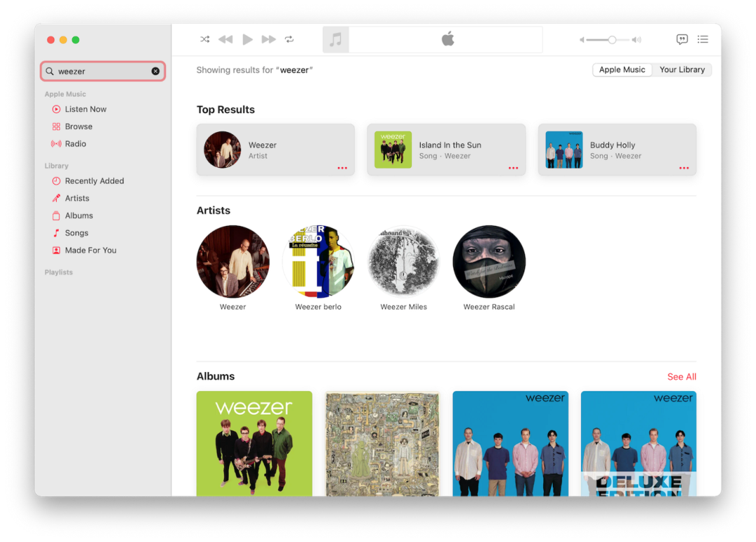
Task: Click the Weezer berlo artist name label
Action: [318, 307]
